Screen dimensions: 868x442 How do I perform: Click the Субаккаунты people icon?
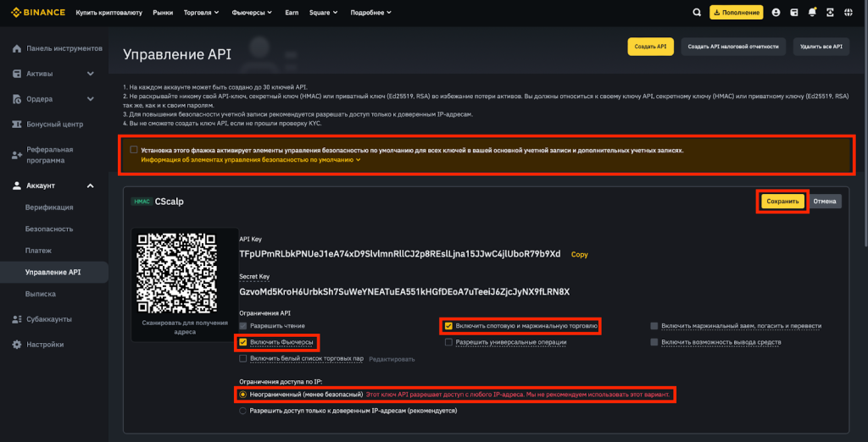pos(17,319)
